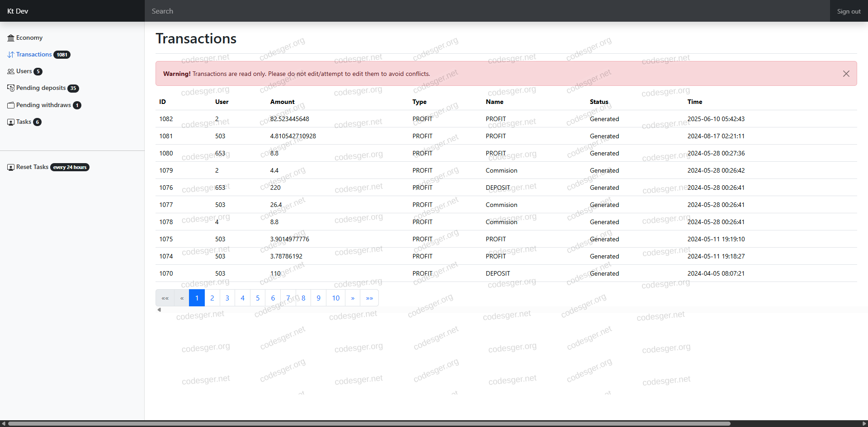Click the Tasks icon in sidebar
Screen dimensions: 868x427
pos(11,122)
